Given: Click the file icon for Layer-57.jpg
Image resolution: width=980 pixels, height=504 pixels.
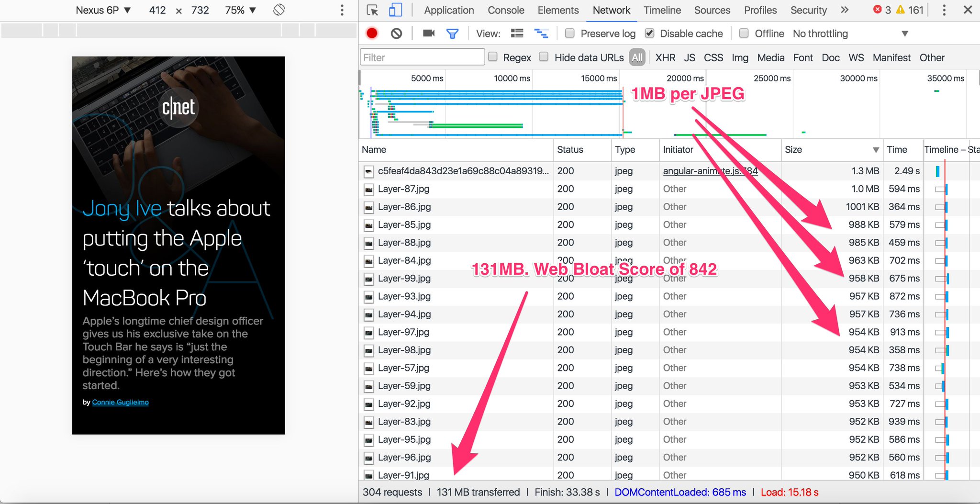Looking at the screenshot, I should tap(368, 369).
